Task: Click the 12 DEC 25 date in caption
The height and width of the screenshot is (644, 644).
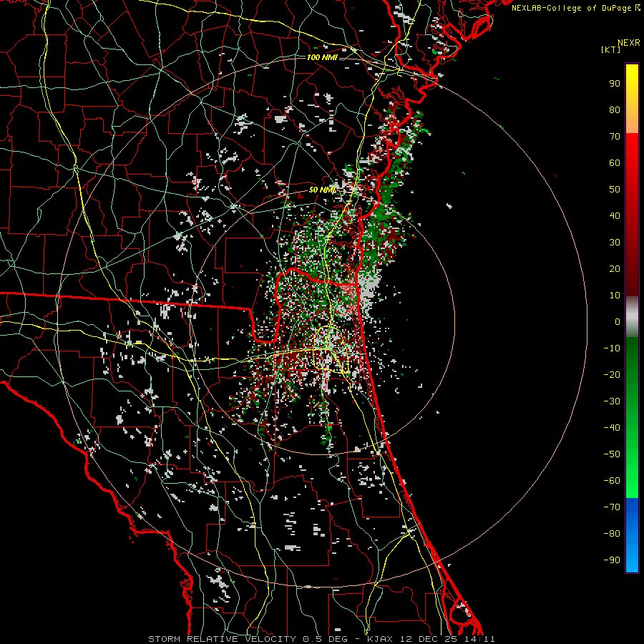Action: [x=428, y=639]
